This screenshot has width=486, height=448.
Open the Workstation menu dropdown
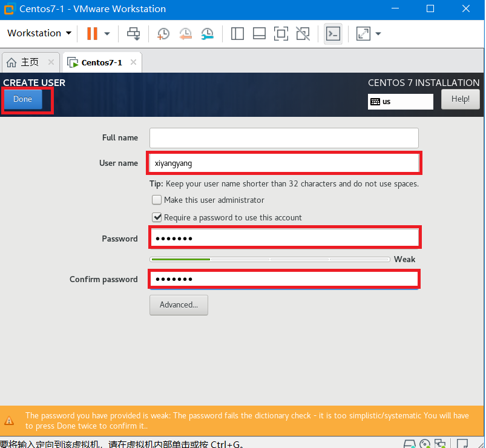coord(39,33)
